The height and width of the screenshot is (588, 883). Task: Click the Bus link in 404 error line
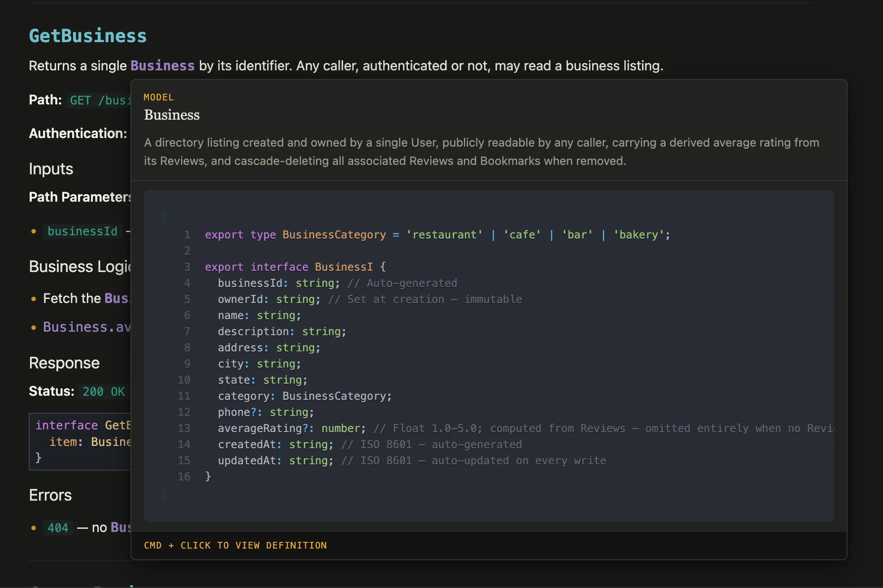[121, 527]
